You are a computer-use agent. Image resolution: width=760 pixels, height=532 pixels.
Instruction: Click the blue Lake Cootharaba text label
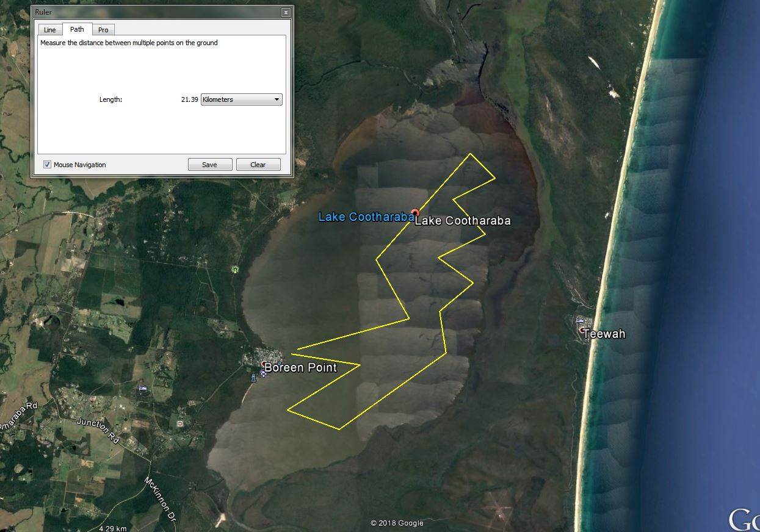pos(365,217)
